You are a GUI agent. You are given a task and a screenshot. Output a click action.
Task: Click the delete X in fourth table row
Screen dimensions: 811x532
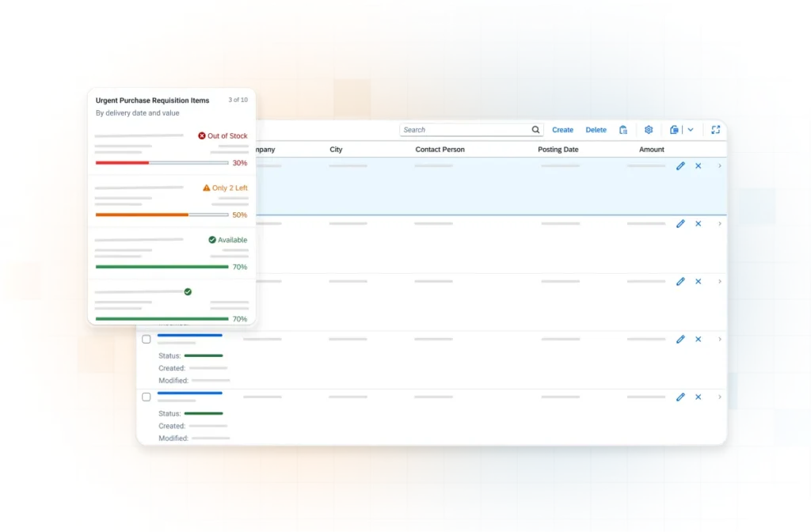coord(699,339)
